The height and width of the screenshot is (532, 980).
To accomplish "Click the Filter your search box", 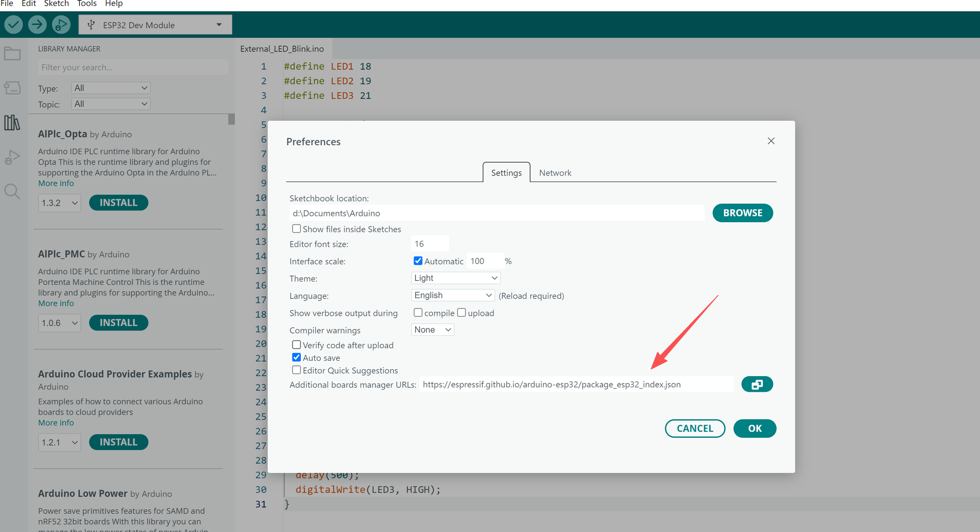I will 133,67.
